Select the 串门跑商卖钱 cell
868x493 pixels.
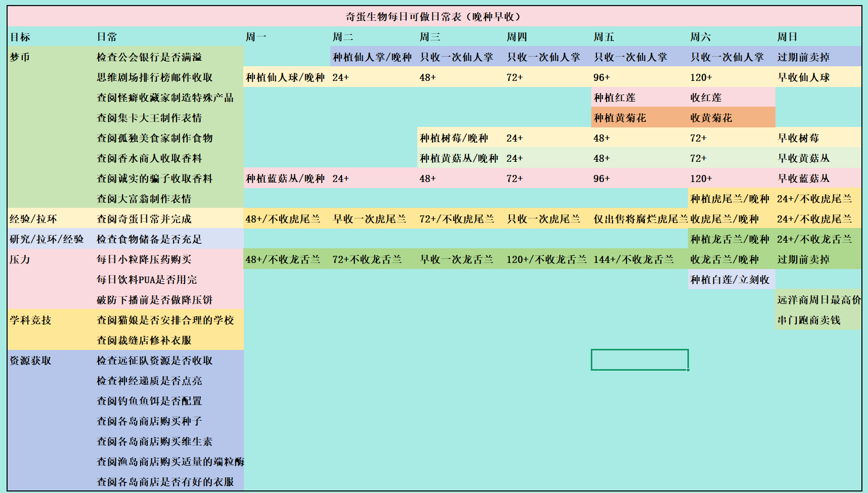click(817, 320)
